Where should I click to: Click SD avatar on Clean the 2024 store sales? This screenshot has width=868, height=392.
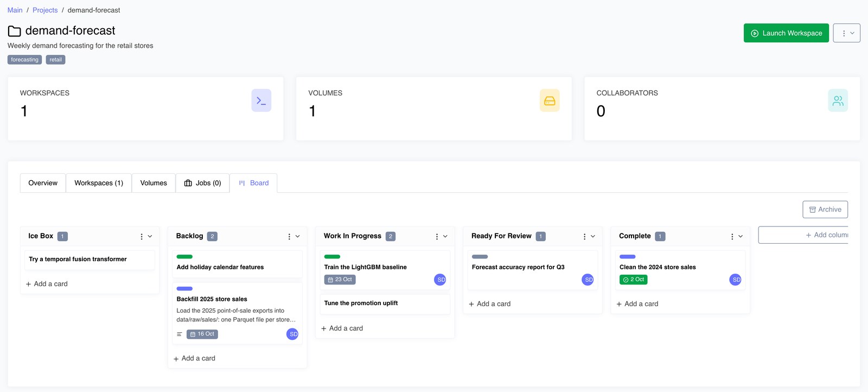point(736,280)
